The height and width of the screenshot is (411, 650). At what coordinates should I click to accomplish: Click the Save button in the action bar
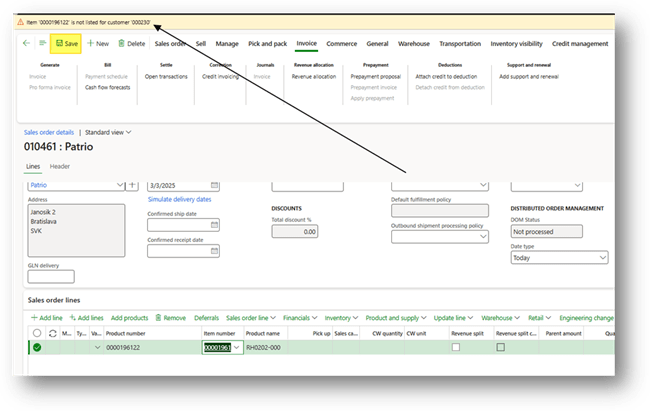point(67,44)
